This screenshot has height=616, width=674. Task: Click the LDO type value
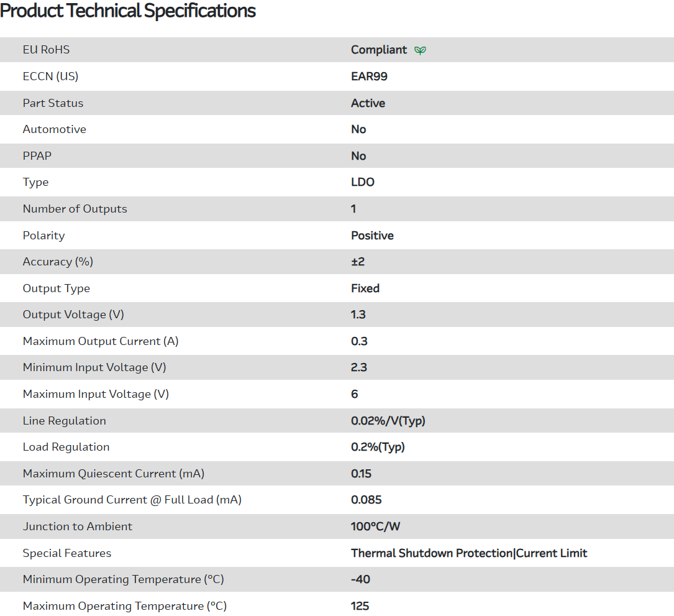[363, 182]
